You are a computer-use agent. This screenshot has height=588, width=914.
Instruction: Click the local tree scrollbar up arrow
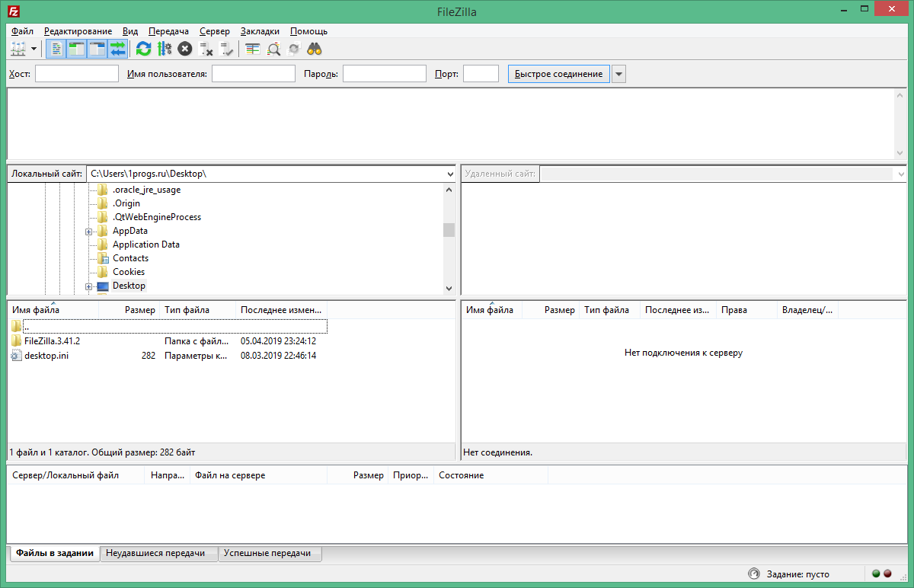coord(449,189)
